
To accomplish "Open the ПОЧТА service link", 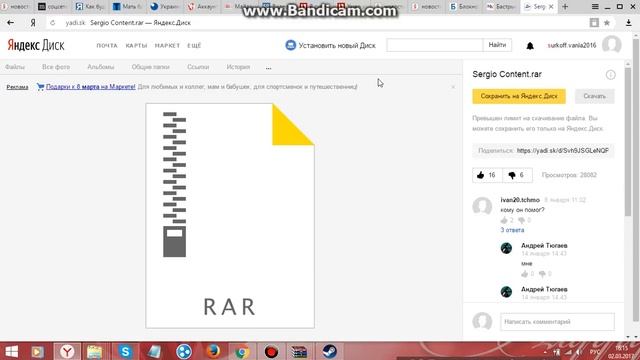I will point(107,46).
